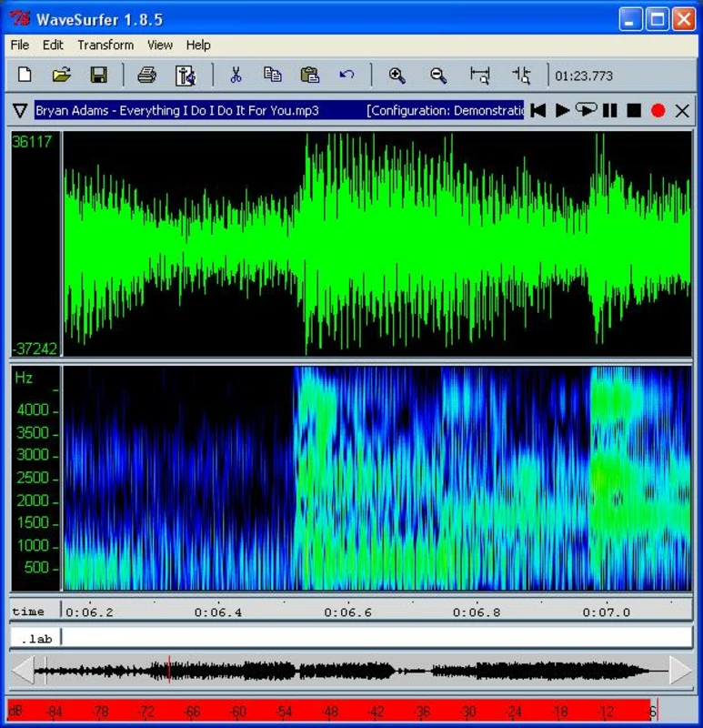Image resolution: width=703 pixels, height=728 pixels.
Task: Click inside the .lab transcription field
Action: click(377, 638)
